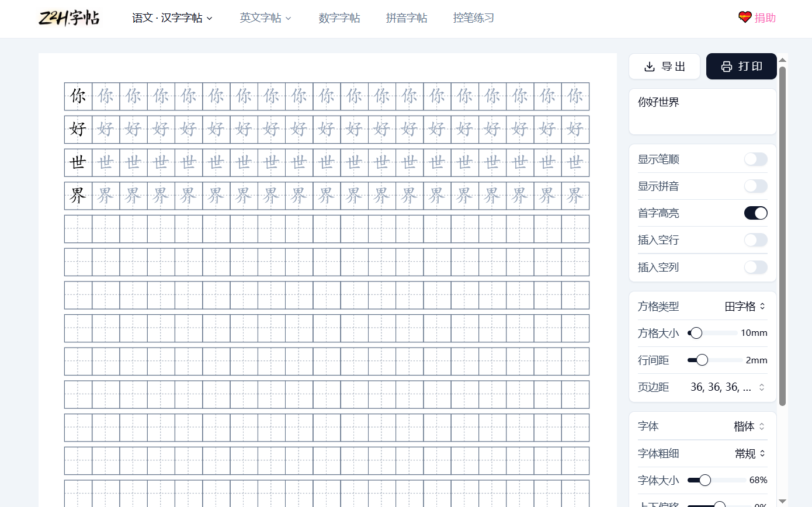Click chevron icon next to 语文·汉字字帖
The width and height of the screenshot is (812, 507).
210,19
